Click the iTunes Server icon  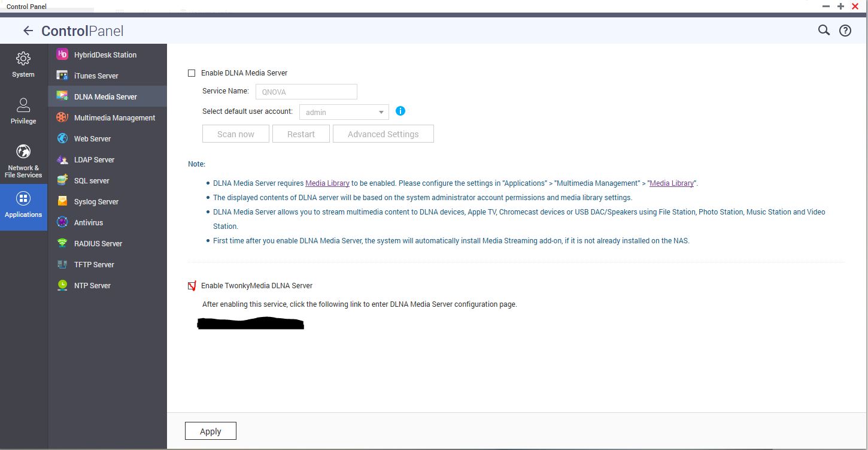pos(62,75)
